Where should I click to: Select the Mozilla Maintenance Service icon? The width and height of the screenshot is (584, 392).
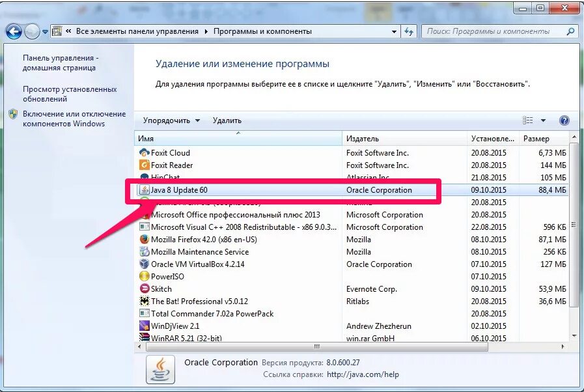[x=144, y=251]
